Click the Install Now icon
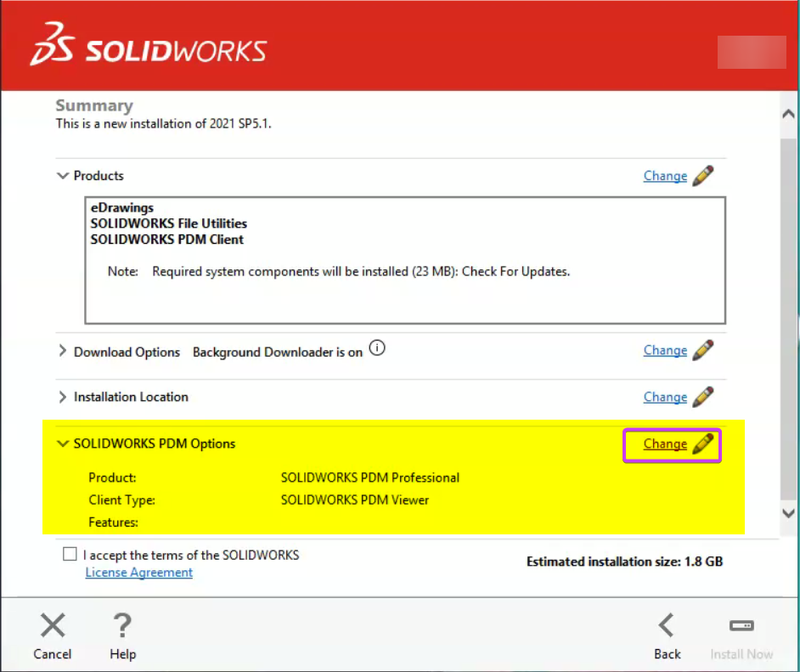Screen dimensions: 800x672 (742, 625)
